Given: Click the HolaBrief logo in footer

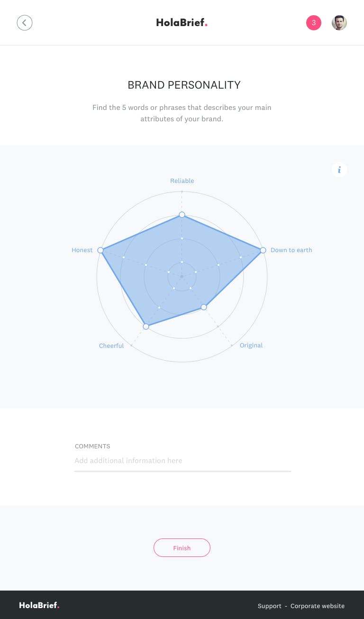Looking at the screenshot, I should pos(39,605).
